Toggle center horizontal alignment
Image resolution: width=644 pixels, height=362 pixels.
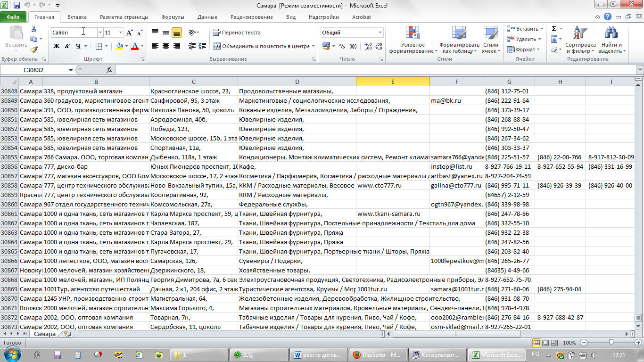pos(166,46)
